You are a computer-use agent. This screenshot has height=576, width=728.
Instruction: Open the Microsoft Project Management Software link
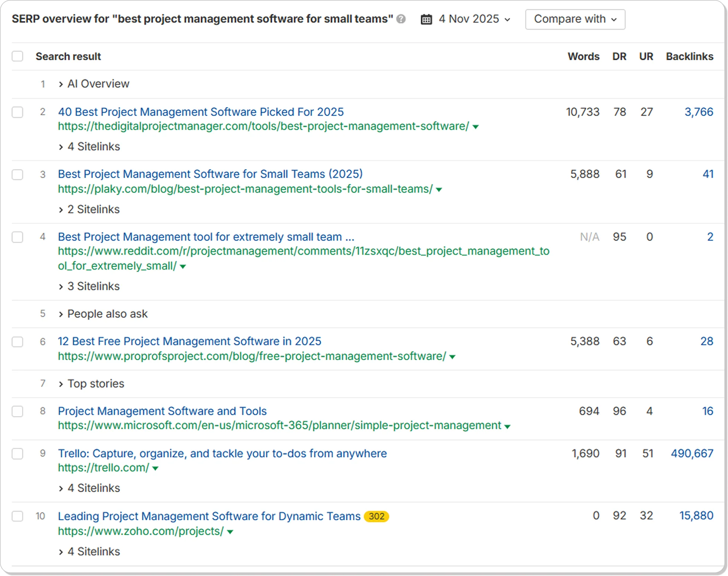point(162,411)
